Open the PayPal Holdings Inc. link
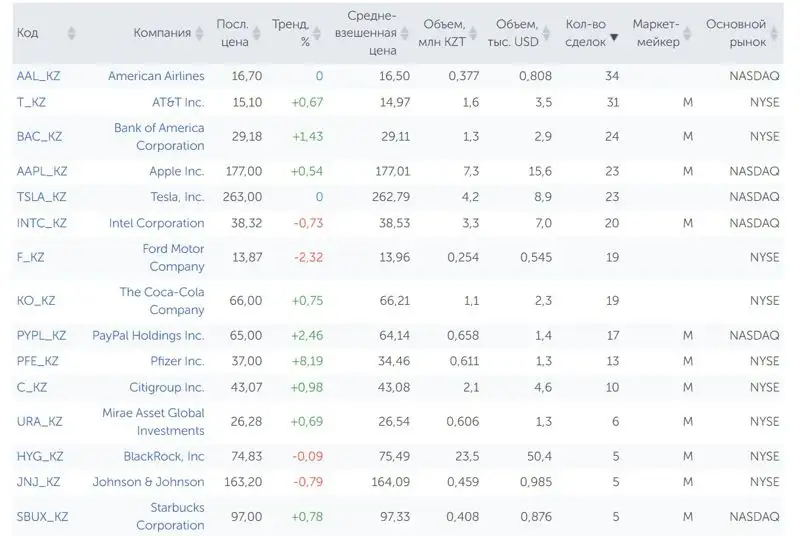This screenshot has height=536, width=800. [148, 335]
